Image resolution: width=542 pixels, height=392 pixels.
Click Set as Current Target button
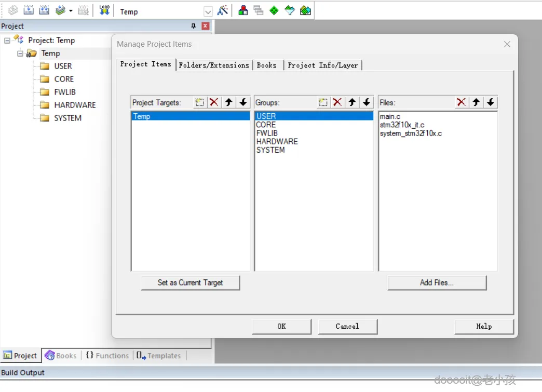pos(191,283)
